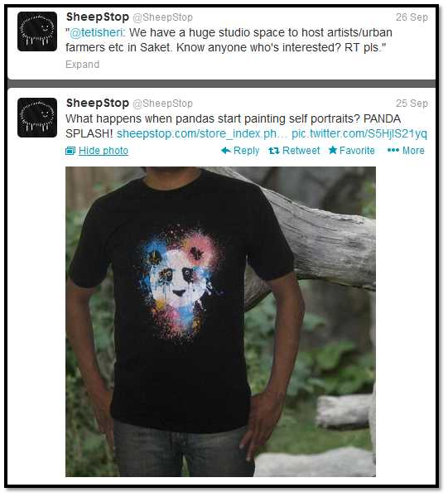This screenshot has width=448, height=497.
Task: Click the photo icon beside Hide photo
Action: 70,151
